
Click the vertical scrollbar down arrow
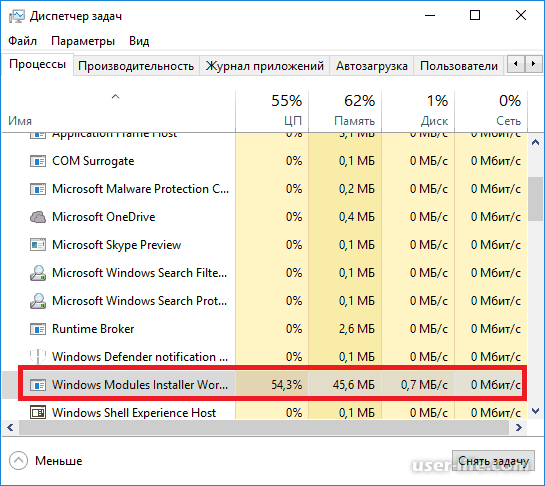tap(535, 411)
